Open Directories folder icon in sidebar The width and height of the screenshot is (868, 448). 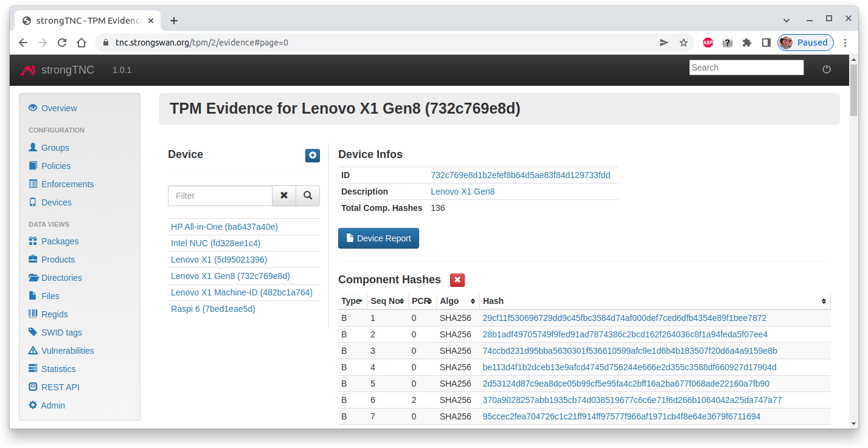33,278
